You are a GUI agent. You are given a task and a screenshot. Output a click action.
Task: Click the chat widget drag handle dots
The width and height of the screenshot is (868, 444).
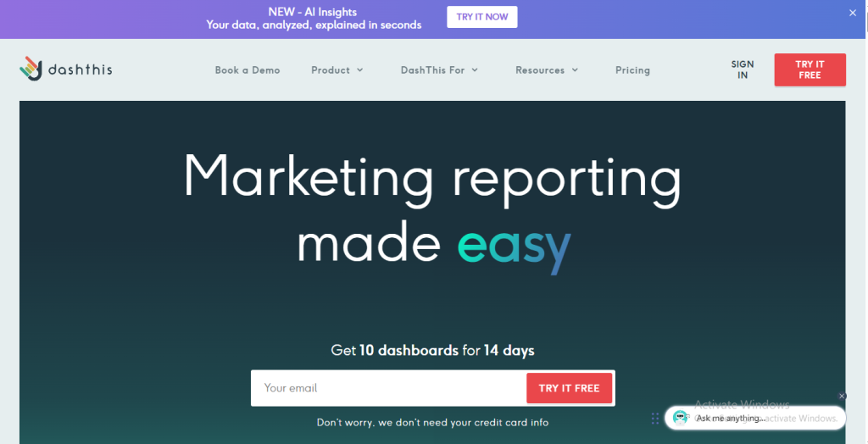pos(655,418)
